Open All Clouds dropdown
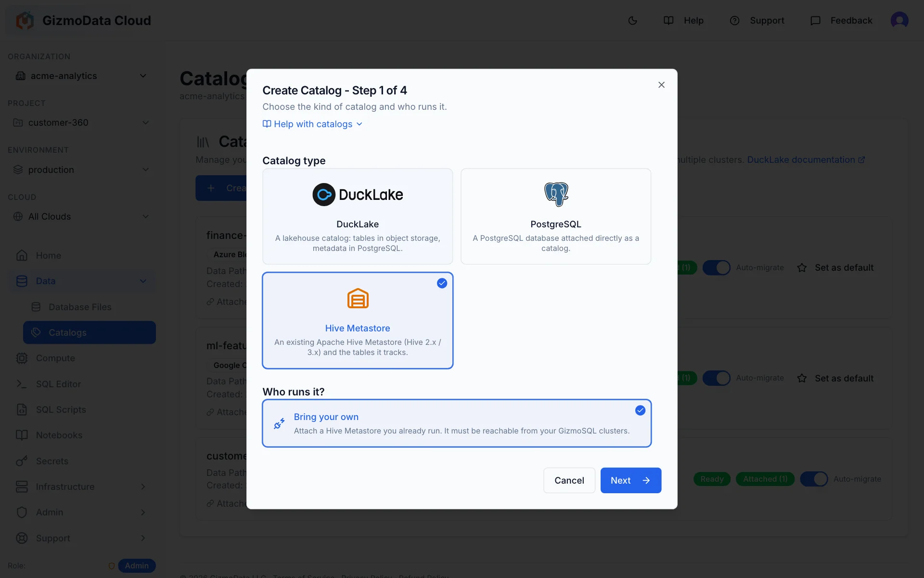Image resolution: width=924 pixels, height=578 pixels. [81, 217]
